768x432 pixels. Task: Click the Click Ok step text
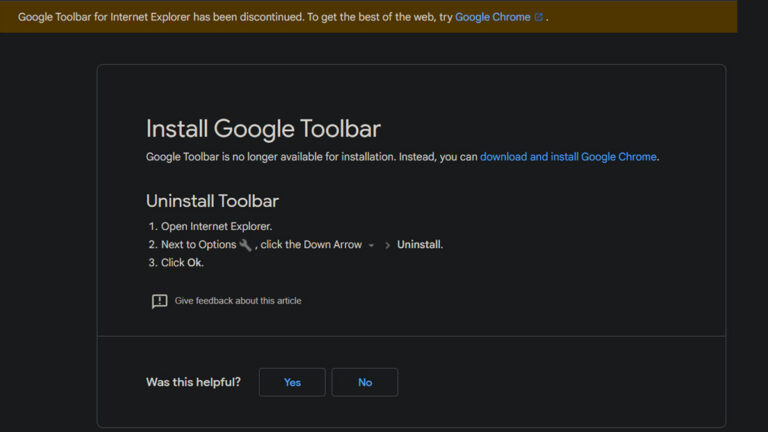click(182, 263)
